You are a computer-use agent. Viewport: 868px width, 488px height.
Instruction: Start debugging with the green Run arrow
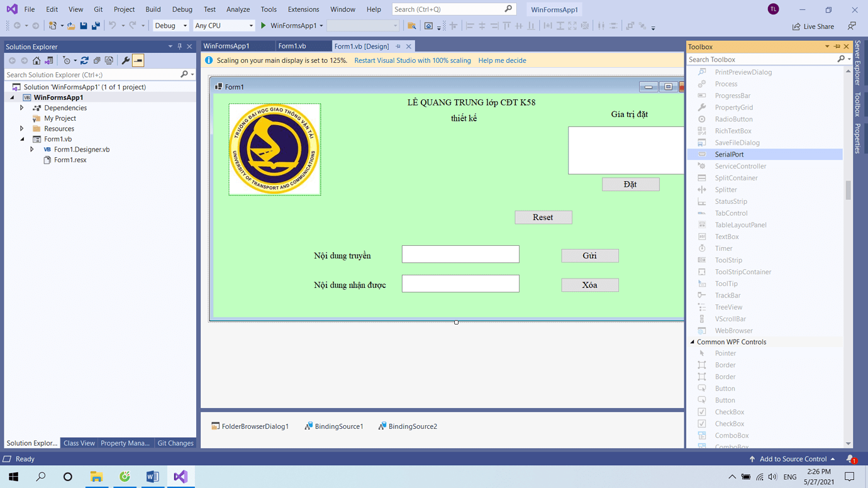[264, 26]
